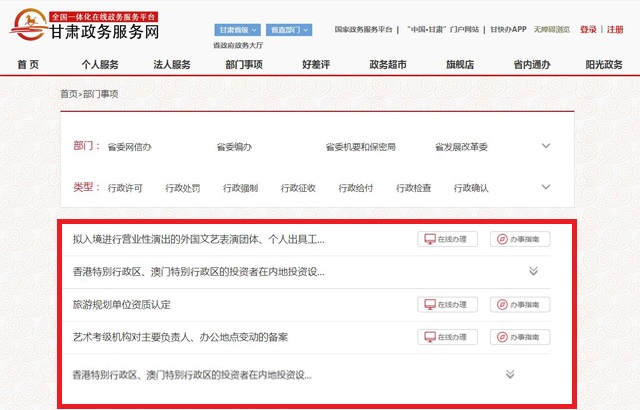
Task: Expand the last 香港特别行政区 item double-chevron
Action: point(510,374)
